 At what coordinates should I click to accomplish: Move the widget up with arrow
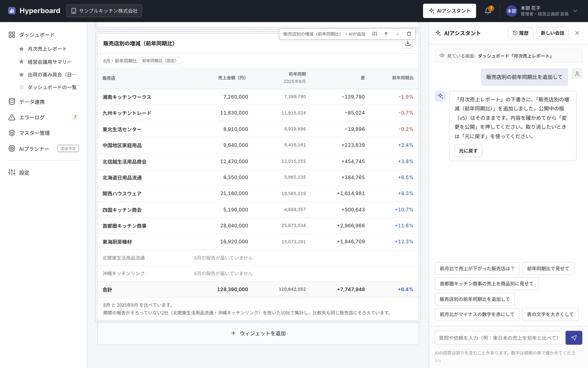(x=386, y=34)
